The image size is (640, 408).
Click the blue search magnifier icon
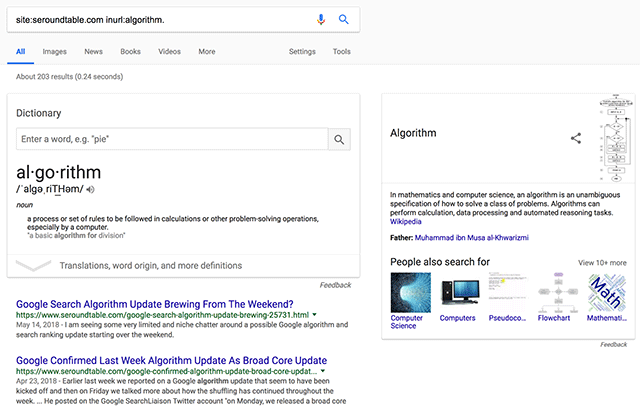point(344,19)
